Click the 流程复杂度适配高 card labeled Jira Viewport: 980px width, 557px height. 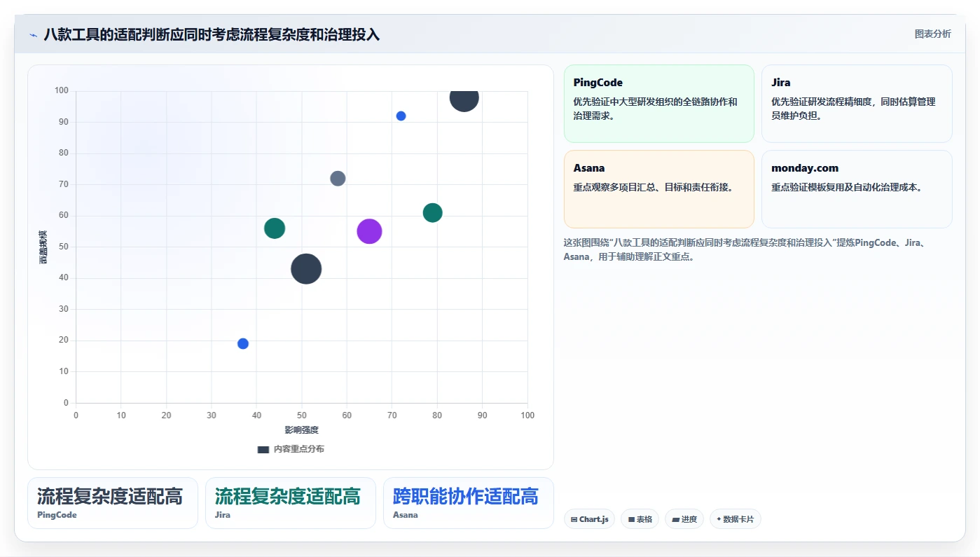(x=291, y=503)
